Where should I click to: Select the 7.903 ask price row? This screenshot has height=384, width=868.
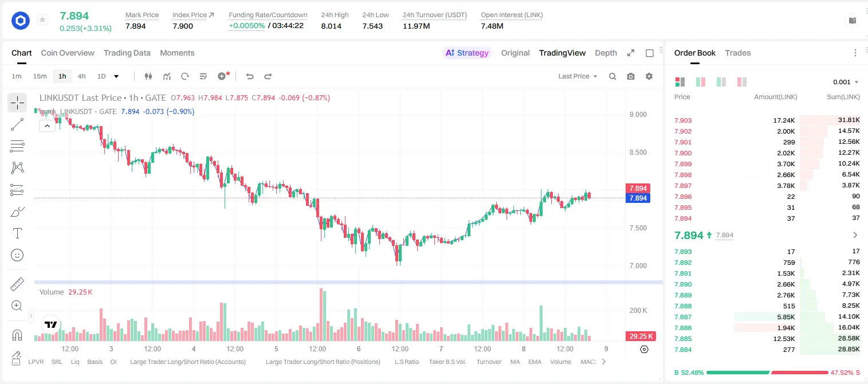(767, 120)
